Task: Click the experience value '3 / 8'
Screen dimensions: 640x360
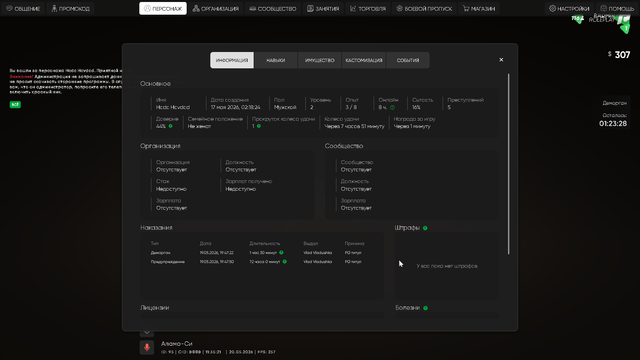Action: click(351, 107)
